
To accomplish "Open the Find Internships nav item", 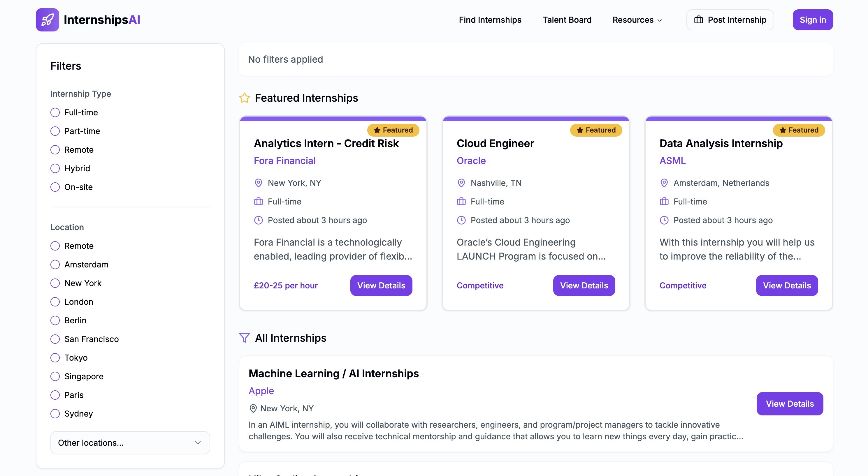I will (x=490, y=20).
